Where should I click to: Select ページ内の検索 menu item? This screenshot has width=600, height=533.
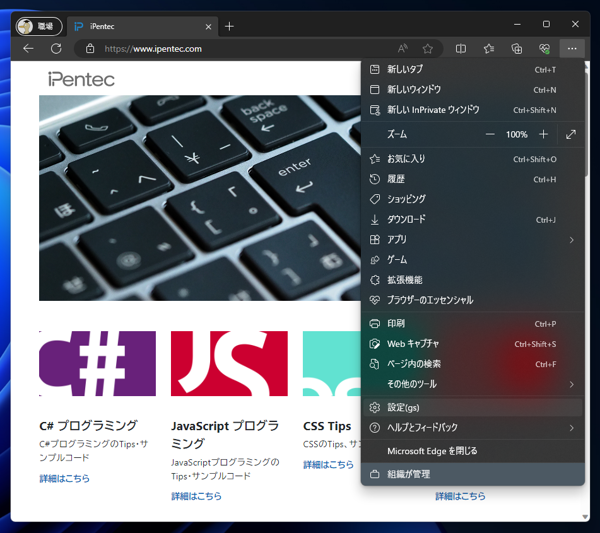coord(473,364)
